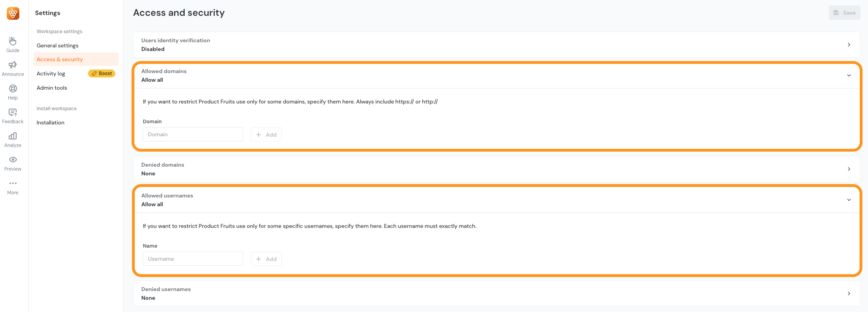Image resolution: width=868 pixels, height=312 pixels.
Task: Expand the Denied usernames section
Action: (849, 293)
